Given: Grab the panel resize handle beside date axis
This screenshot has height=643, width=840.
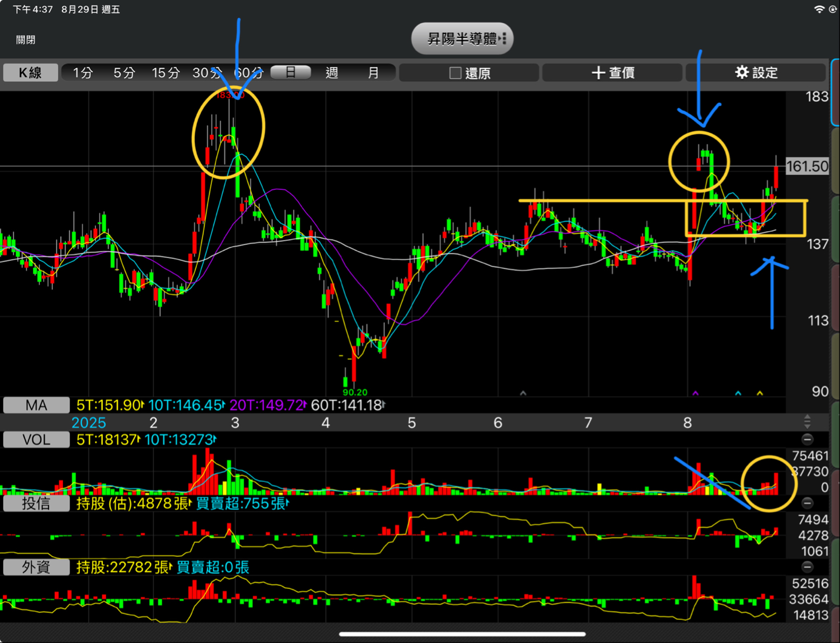Looking at the screenshot, I should coord(807,422).
